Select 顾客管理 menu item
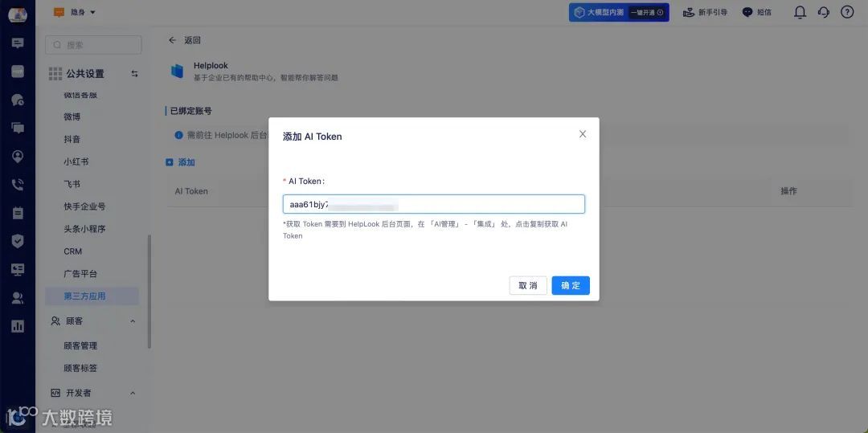 (x=80, y=345)
